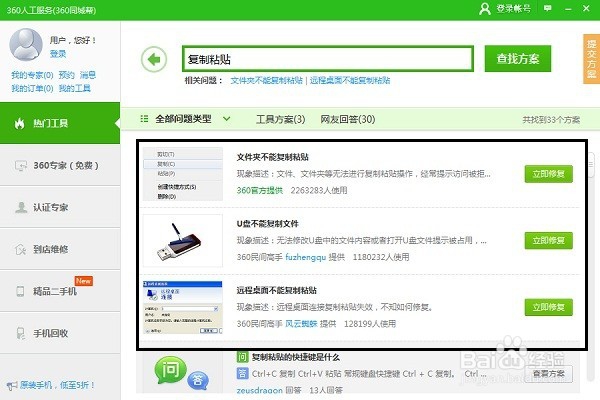Screen dimensions: 600x400
Task: Click the 登录帐号 text in title bar
Action: pos(514,8)
